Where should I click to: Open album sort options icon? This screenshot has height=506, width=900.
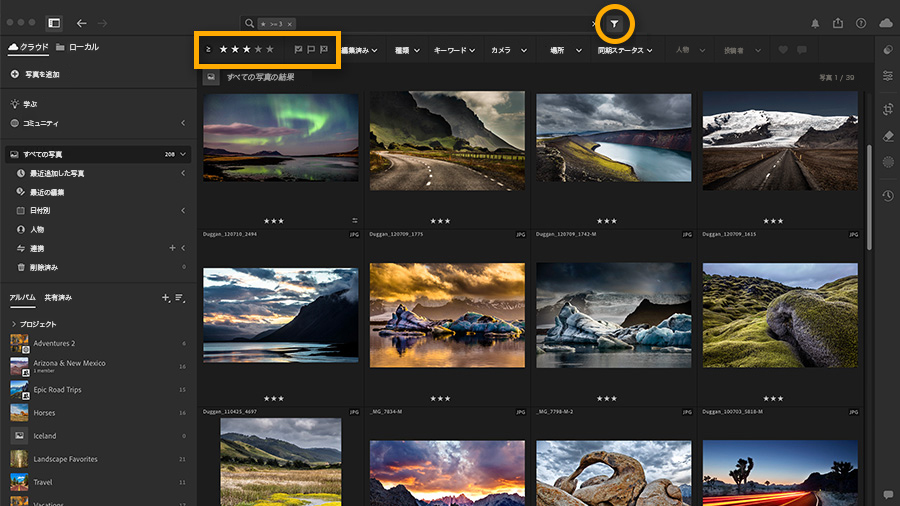click(x=180, y=297)
